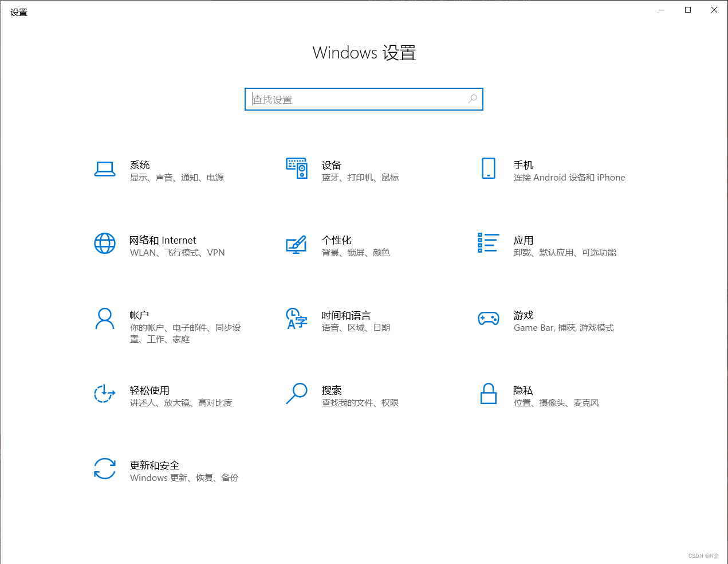Screen dimensions: 728x564
Task: Focus the 查找设置 search field
Action: (364, 99)
